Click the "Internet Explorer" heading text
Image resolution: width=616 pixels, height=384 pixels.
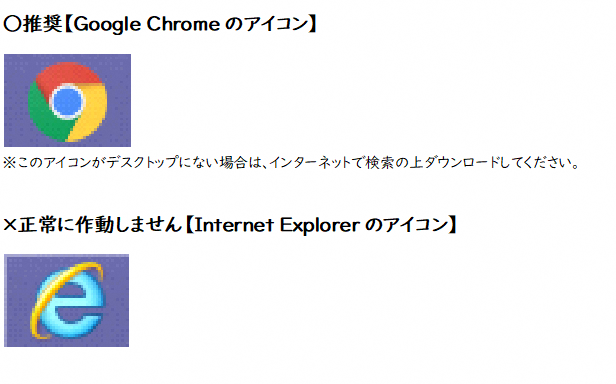click(x=277, y=225)
